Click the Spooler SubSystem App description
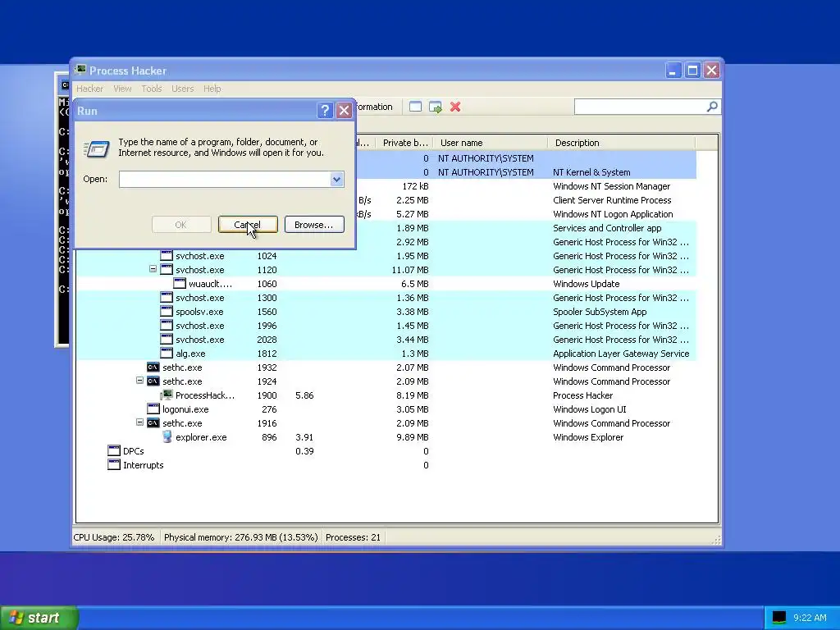This screenshot has width=840, height=630. click(600, 312)
